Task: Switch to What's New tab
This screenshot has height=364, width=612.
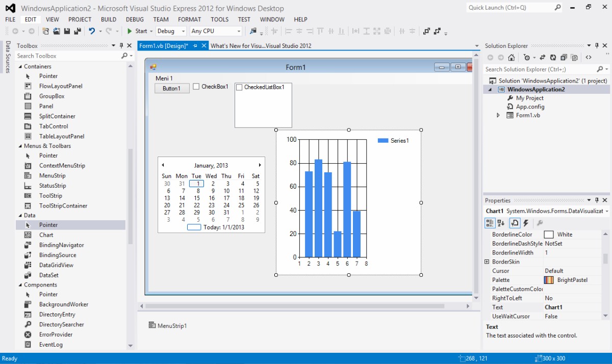Action: click(261, 46)
